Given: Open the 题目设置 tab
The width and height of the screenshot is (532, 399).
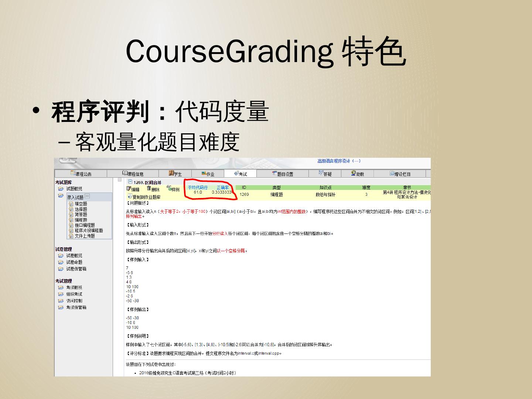Looking at the screenshot, I should (283, 174).
